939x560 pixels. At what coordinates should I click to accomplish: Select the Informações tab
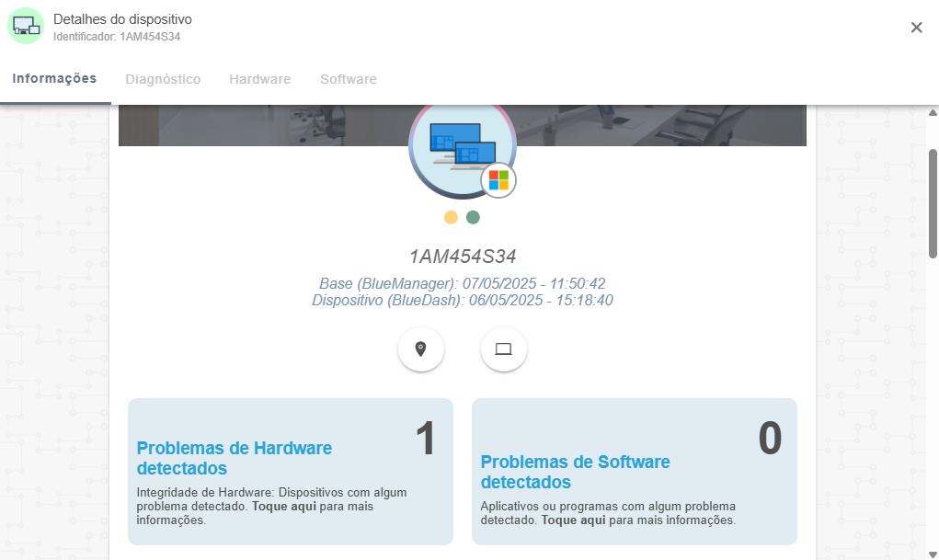(54, 78)
